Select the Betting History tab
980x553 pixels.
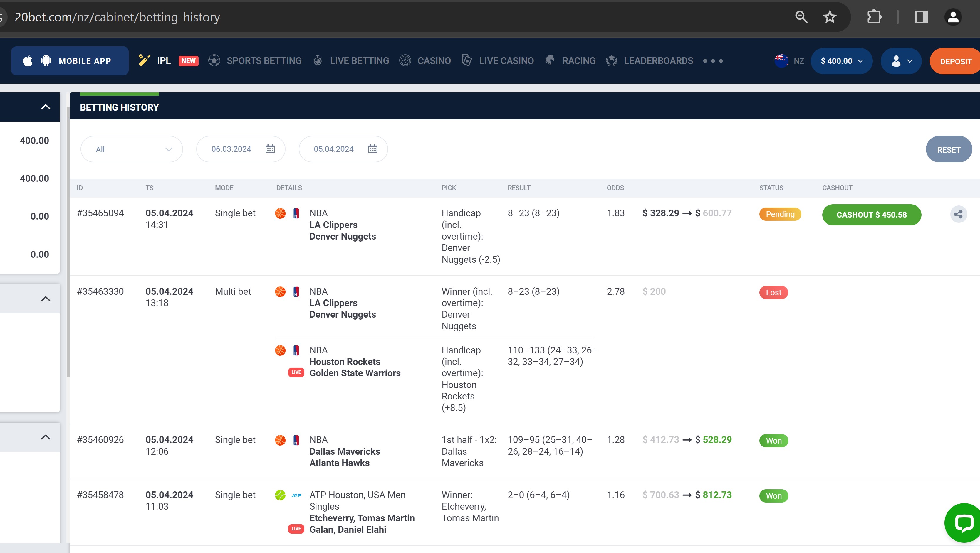tap(120, 107)
